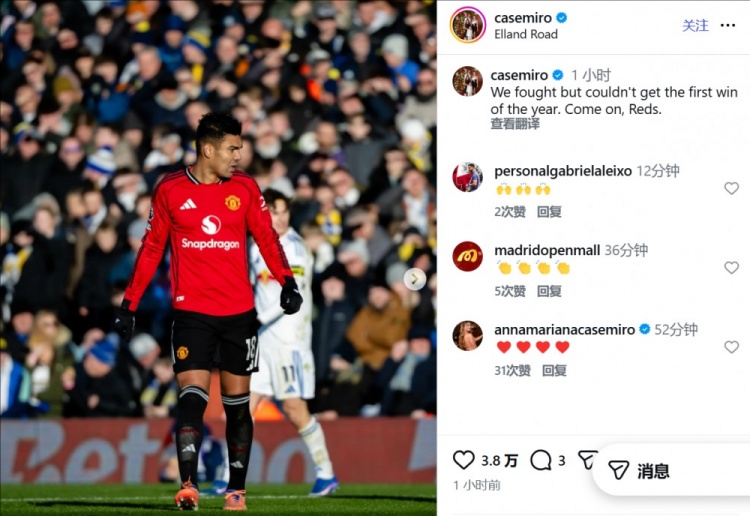
Task: Click the 3.8 万 likes count
Action: (499, 461)
